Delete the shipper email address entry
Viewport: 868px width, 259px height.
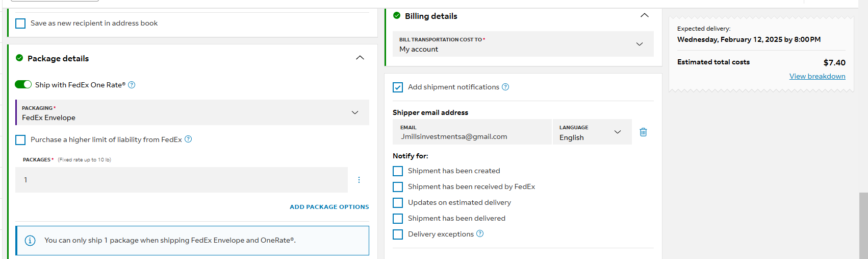click(x=643, y=132)
